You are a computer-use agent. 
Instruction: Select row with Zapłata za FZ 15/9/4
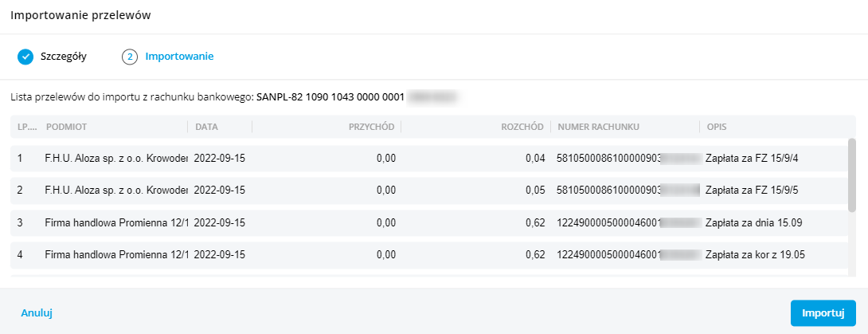pos(752,159)
